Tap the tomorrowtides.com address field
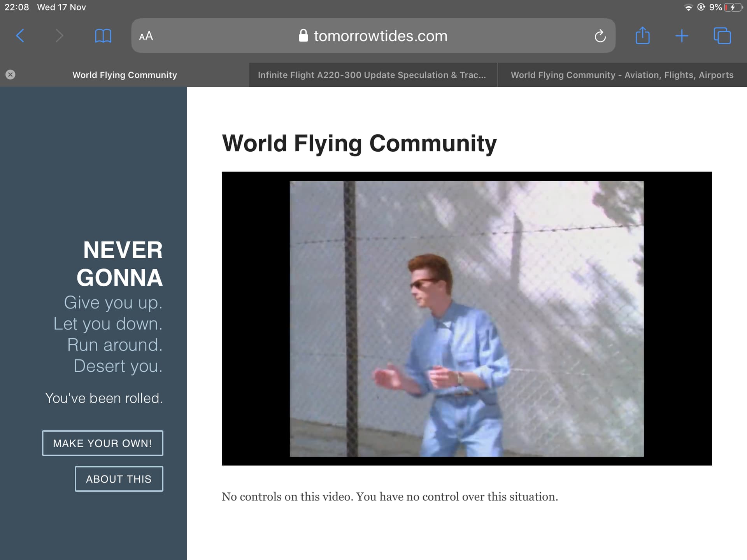747x560 pixels. pos(373,36)
